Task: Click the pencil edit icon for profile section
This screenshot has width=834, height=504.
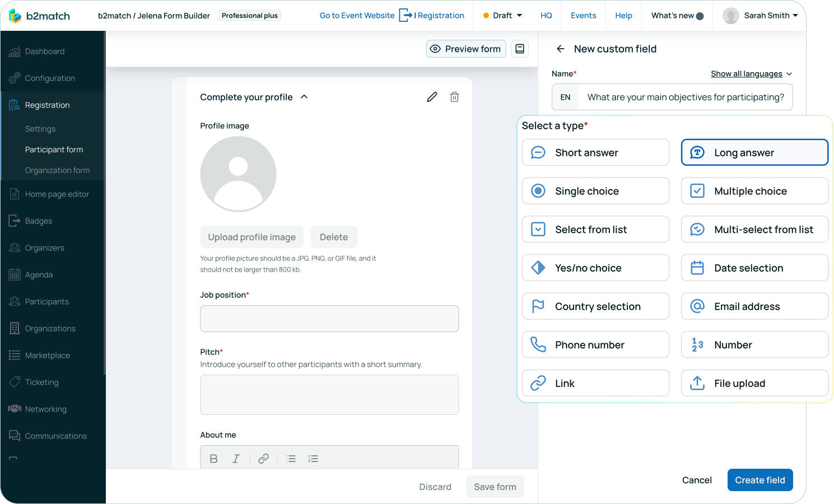Action: 432,97
